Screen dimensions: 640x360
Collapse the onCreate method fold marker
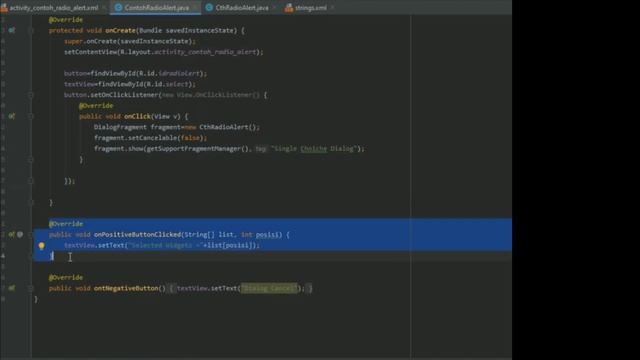[31, 30]
